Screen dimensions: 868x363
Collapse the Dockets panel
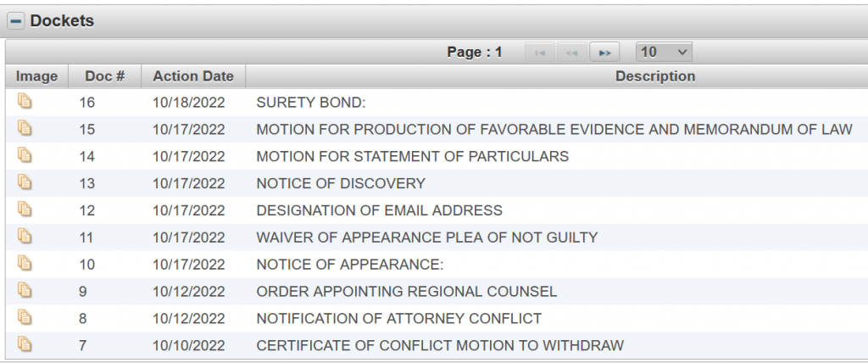[16, 21]
